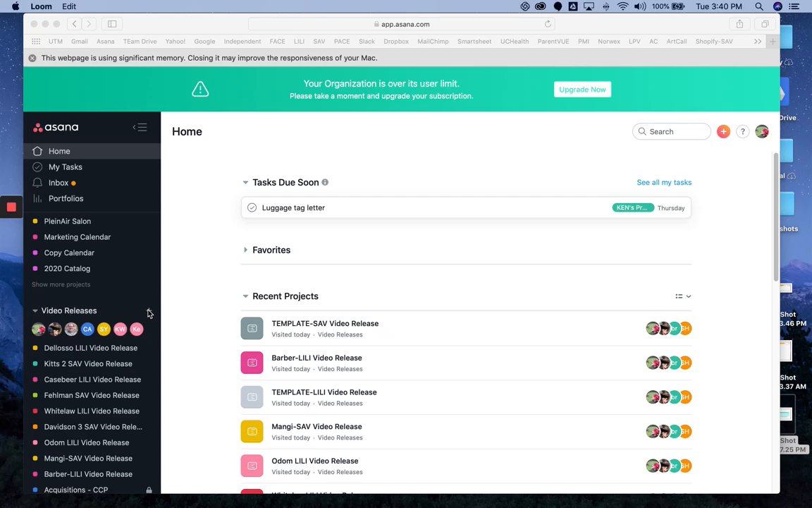The width and height of the screenshot is (812, 508).
Task: Stop the Loom recording red button
Action: [x=11, y=207]
